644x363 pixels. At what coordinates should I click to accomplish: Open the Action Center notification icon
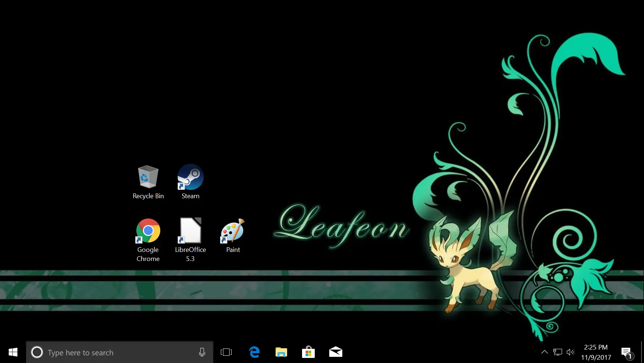click(627, 352)
